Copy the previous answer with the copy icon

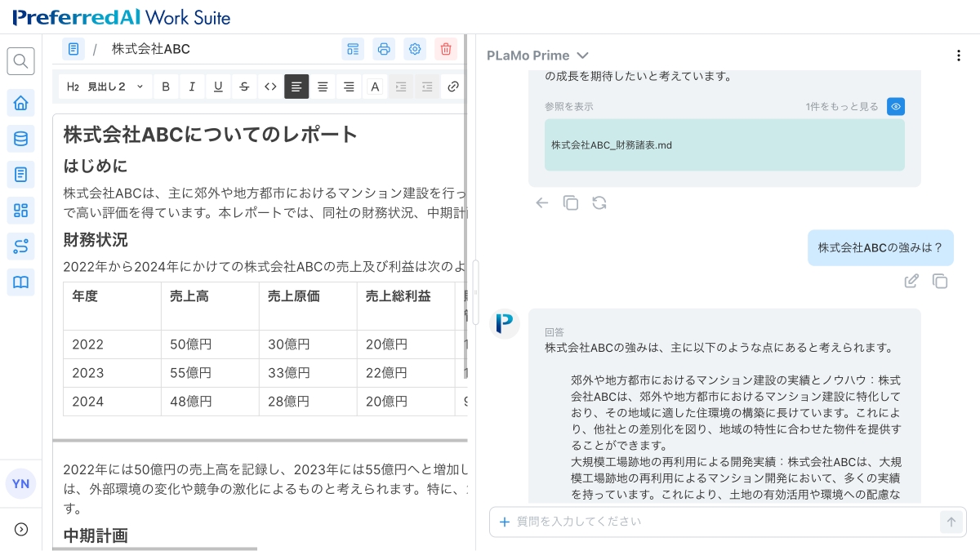(571, 202)
